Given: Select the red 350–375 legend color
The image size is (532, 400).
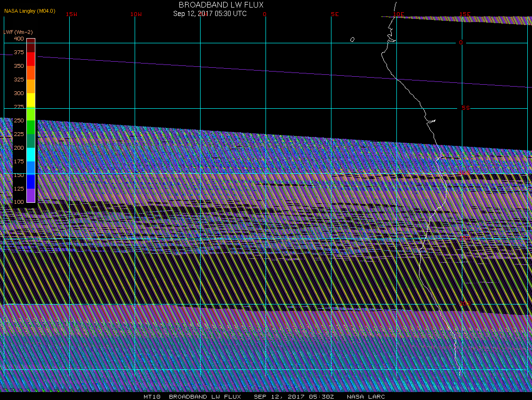Looking at the screenshot, I should click(31, 59).
